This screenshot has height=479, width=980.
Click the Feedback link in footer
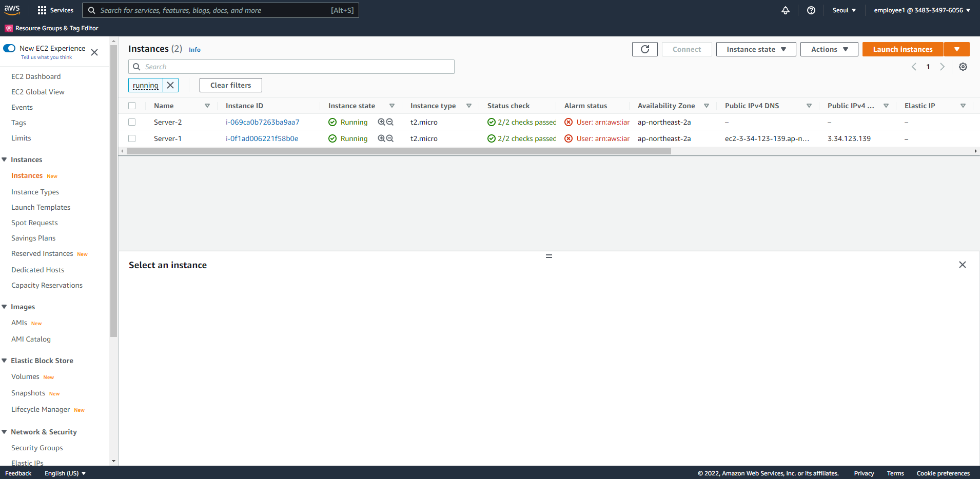tap(18, 473)
